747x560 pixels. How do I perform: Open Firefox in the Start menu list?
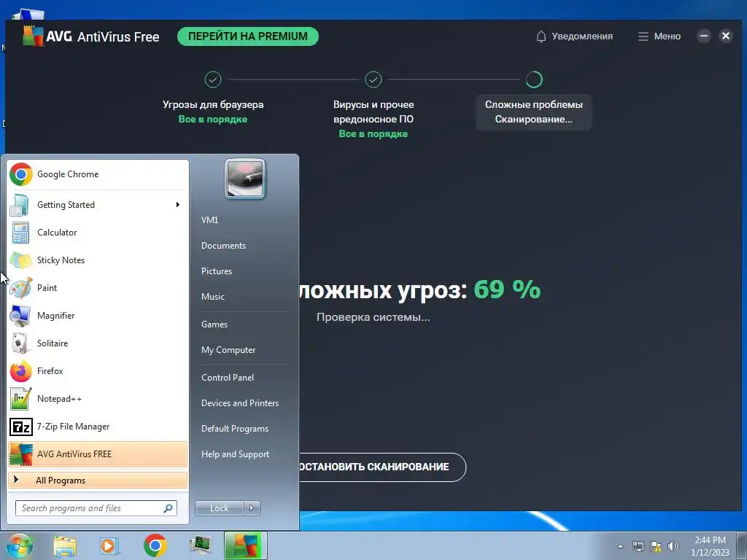point(98,371)
